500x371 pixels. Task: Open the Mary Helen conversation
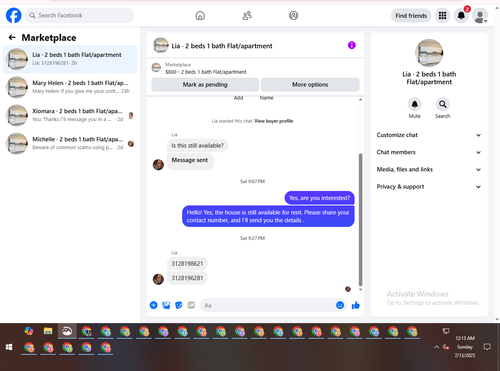[x=70, y=87]
